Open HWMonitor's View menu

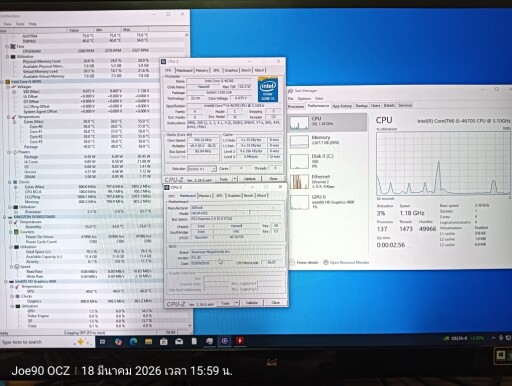(x=7, y=24)
